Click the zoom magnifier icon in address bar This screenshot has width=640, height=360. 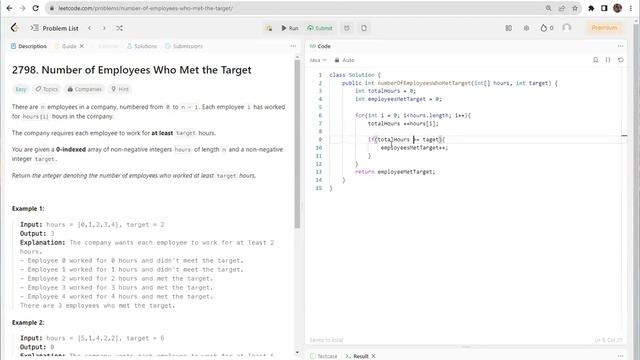549,8
